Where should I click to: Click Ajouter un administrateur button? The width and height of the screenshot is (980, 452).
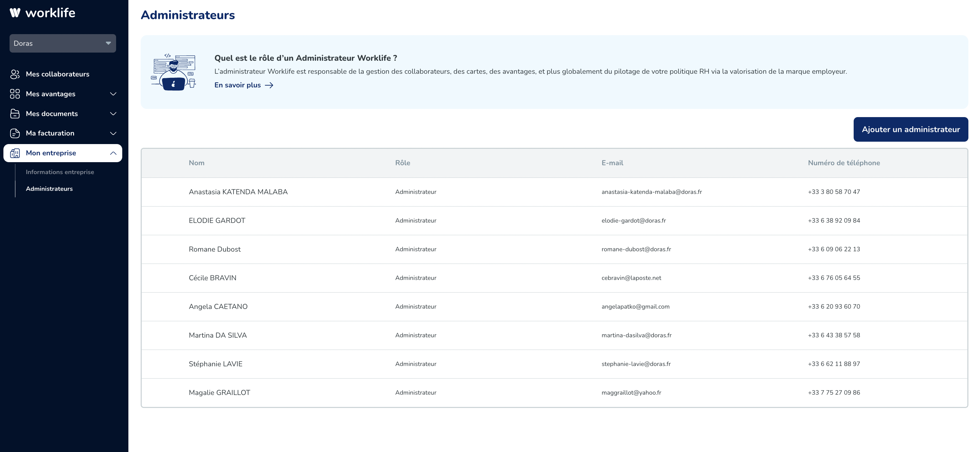click(x=910, y=129)
